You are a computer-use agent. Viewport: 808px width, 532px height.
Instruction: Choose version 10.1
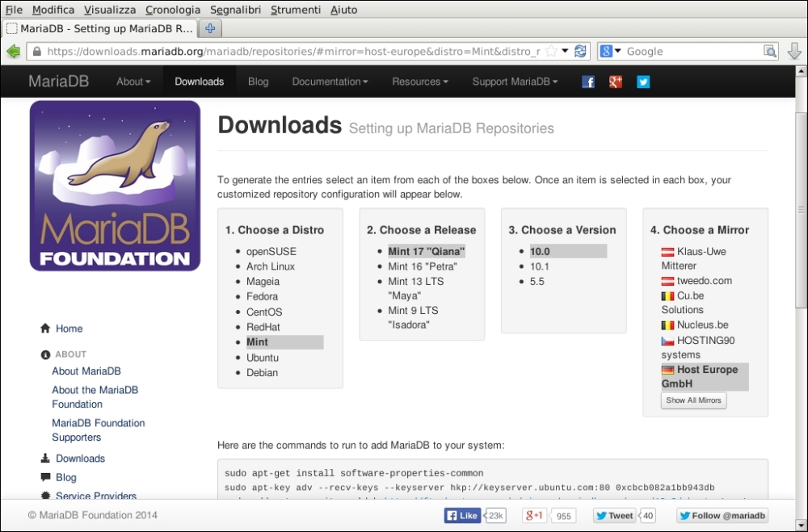point(540,266)
